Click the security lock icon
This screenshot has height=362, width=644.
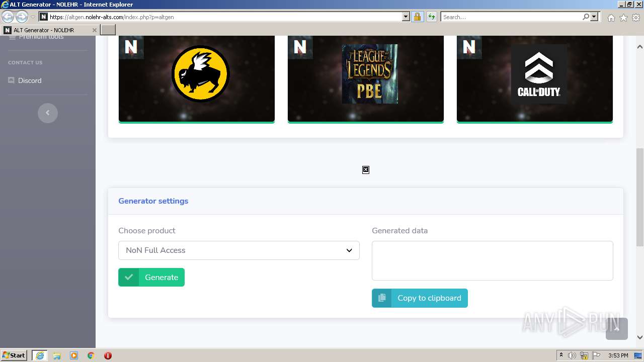coord(417,17)
